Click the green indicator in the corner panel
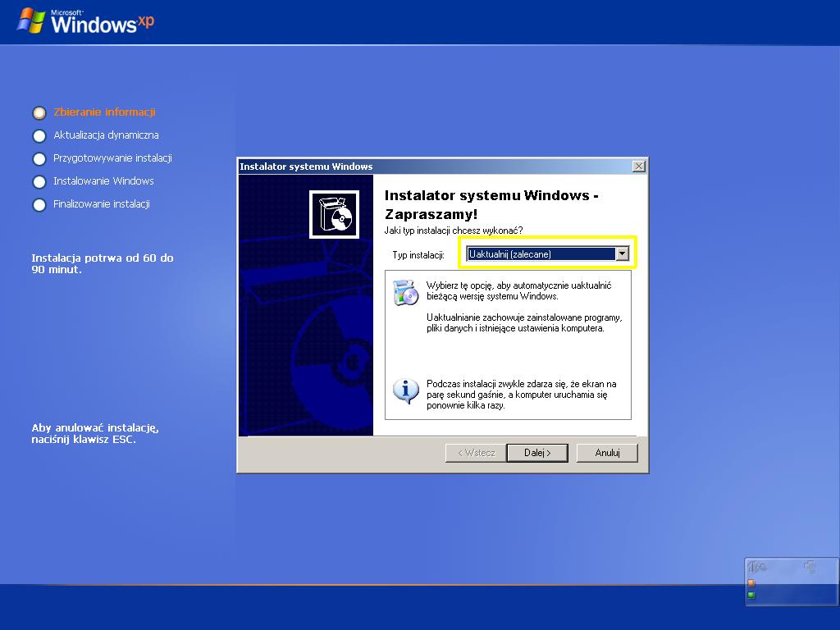Viewport: 840px width, 630px height. [751, 596]
